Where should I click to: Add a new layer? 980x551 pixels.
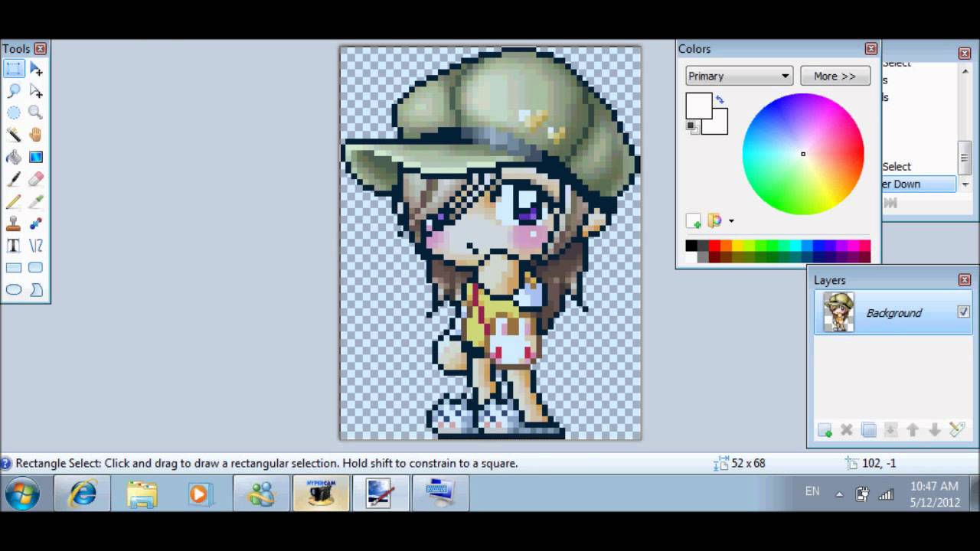825,430
